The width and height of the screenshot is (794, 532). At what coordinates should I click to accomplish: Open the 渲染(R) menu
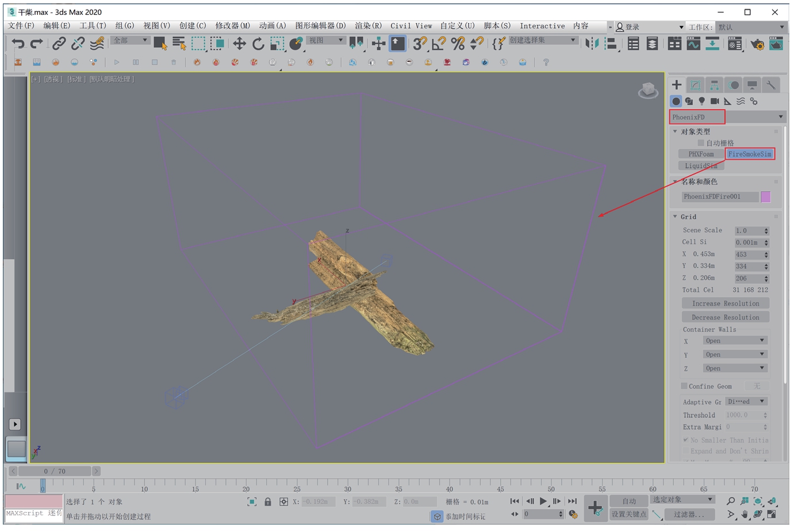point(368,26)
